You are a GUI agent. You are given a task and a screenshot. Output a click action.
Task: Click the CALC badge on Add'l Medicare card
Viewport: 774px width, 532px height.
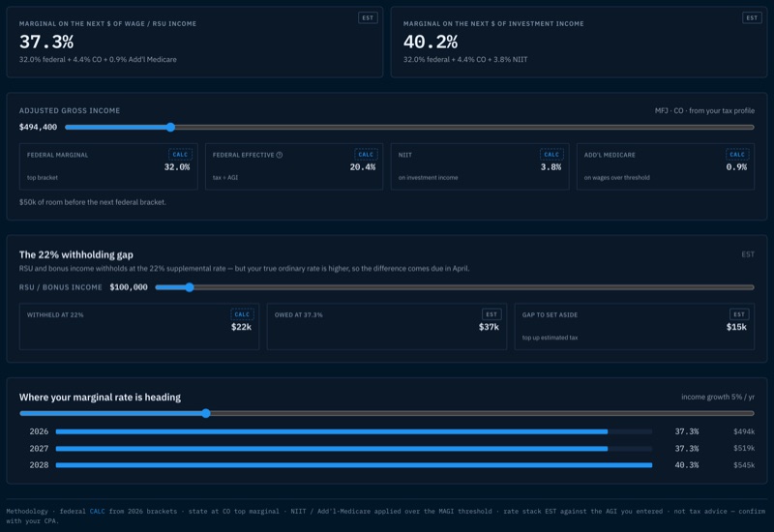[737, 155]
